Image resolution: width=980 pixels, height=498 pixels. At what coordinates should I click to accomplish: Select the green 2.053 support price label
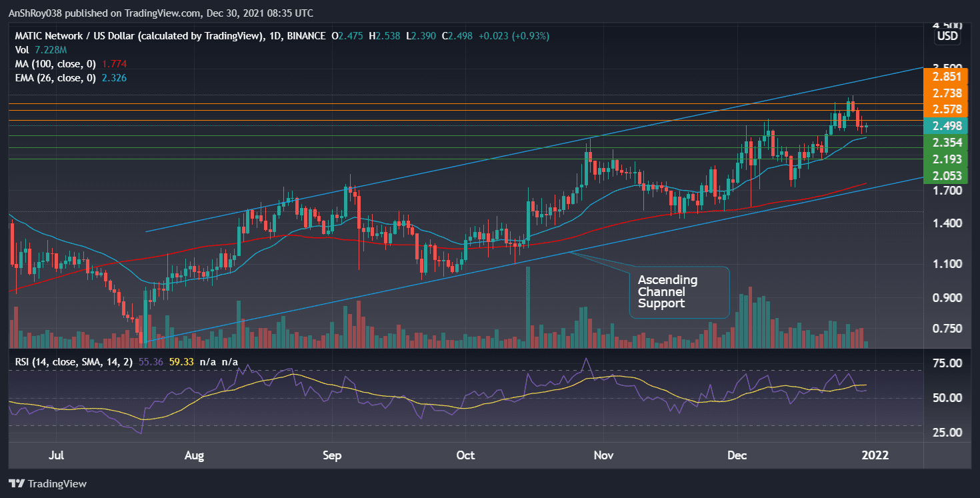[x=947, y=175]
